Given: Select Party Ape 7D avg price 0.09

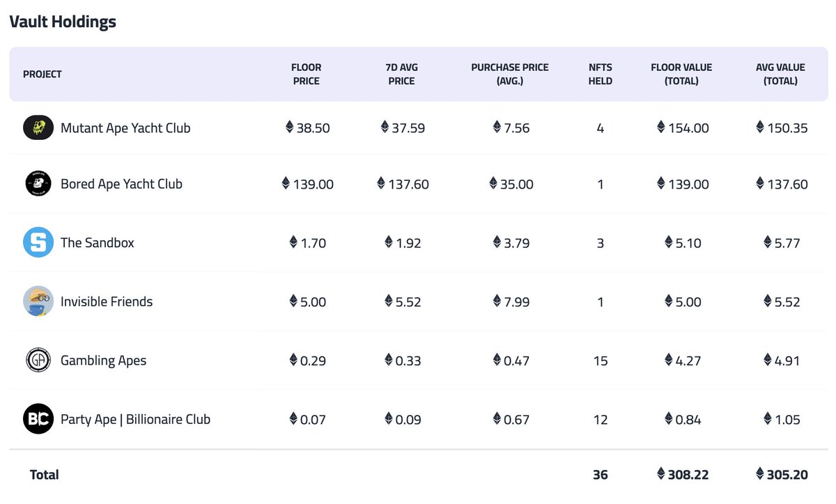Looking at the screenshot, I should [403, 420].
